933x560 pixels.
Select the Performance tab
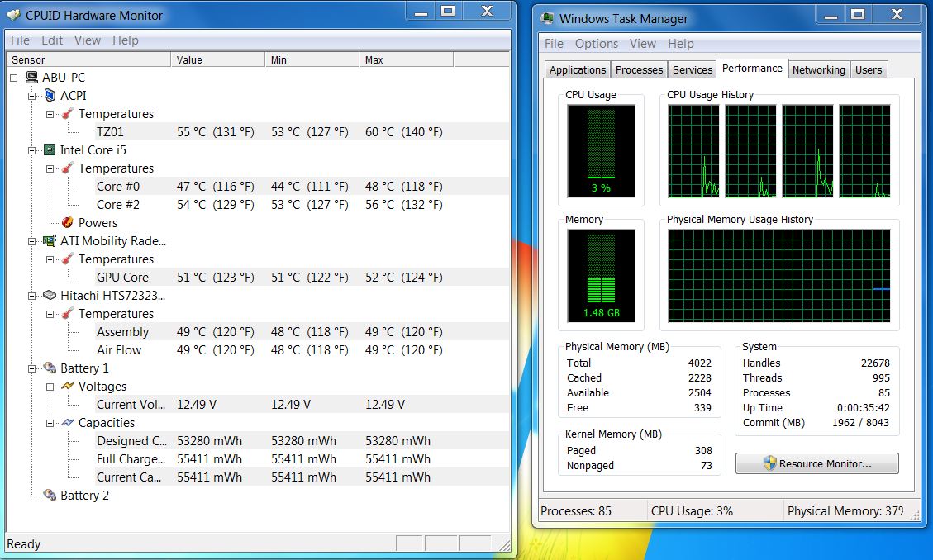coord(752,69)
